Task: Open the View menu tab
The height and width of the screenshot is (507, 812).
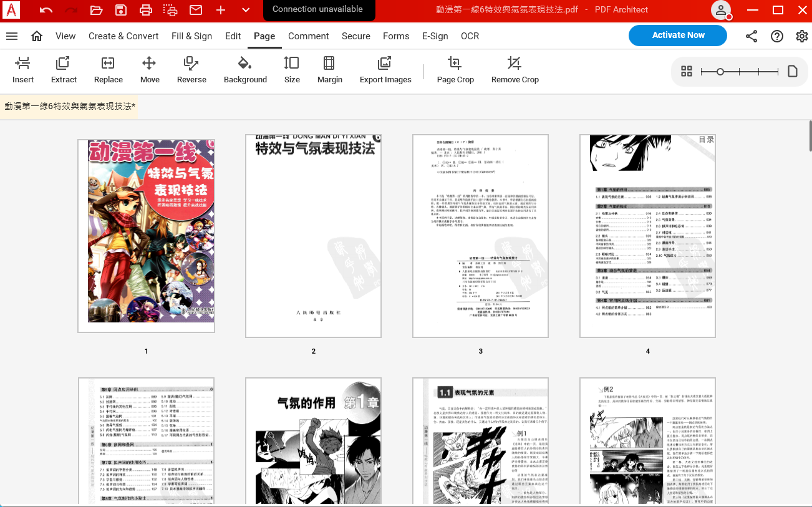Action: pyautogui.click(x=65, y=36)
